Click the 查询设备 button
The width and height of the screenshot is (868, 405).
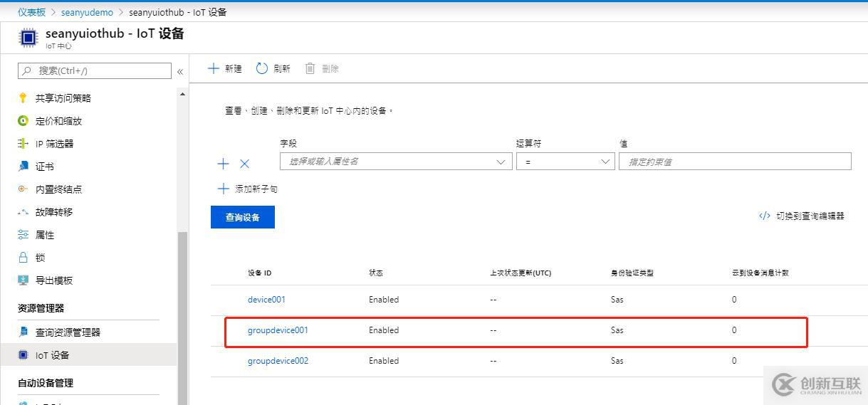point(243,217)
